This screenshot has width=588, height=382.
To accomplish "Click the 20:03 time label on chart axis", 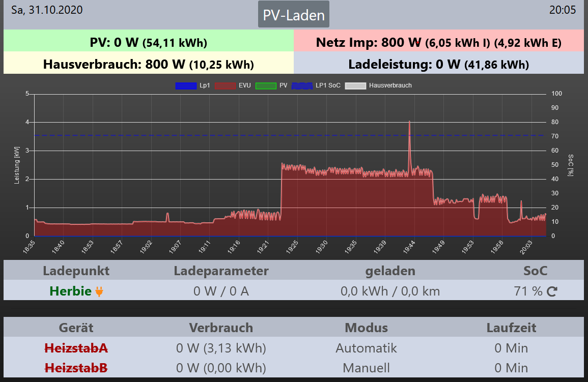I will [x=526, y=247].
